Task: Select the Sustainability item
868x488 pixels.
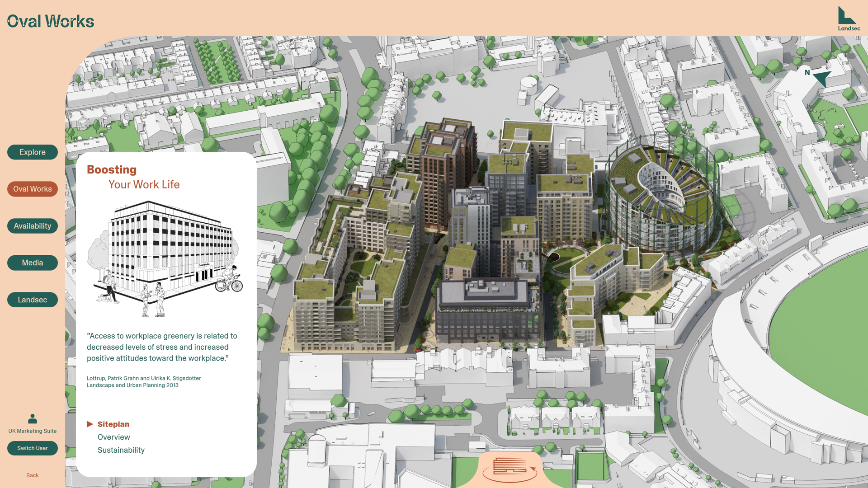Action: [x=121, y=450]
